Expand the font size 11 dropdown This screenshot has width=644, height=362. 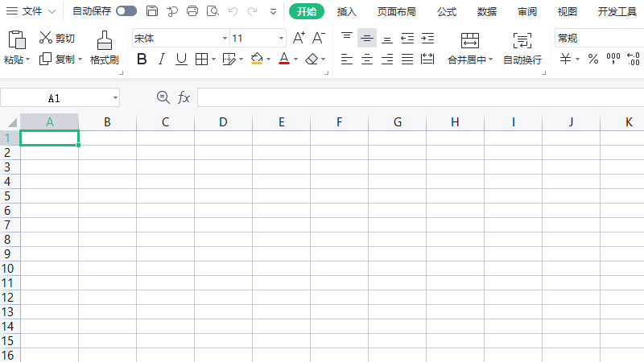[281, 39]
